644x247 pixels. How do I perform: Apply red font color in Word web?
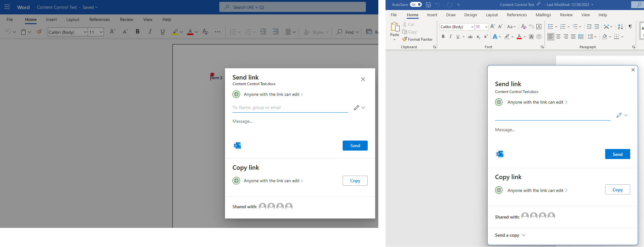[x=190, y=32]
